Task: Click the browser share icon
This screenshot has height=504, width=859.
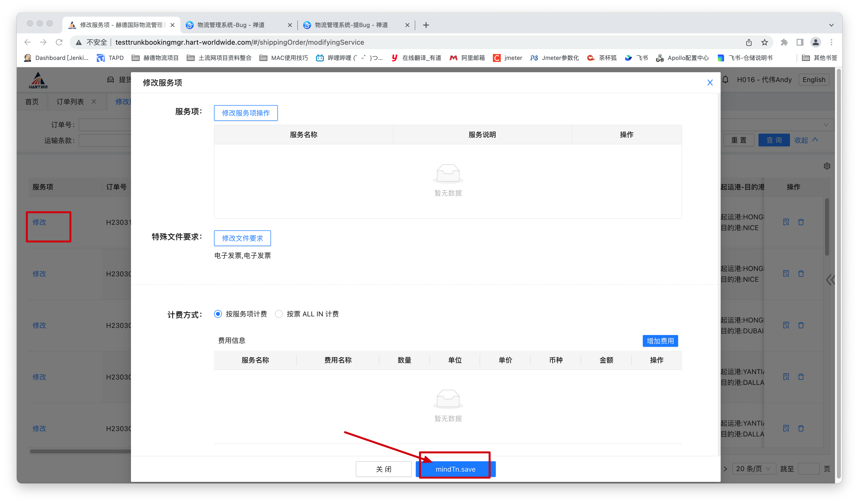Action: (x=749, y=42)
